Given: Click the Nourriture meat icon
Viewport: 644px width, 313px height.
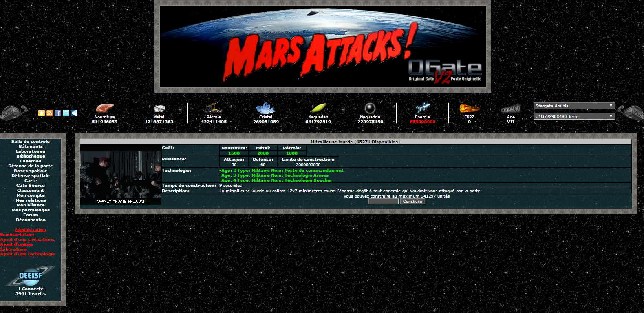Looking at the screenshot, I should [105, 108].
